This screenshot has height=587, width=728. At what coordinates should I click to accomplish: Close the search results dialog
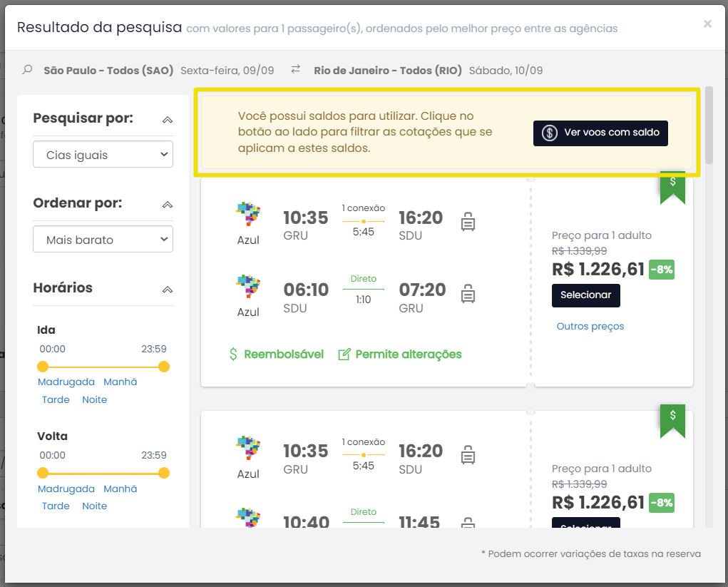click(707, 24)
